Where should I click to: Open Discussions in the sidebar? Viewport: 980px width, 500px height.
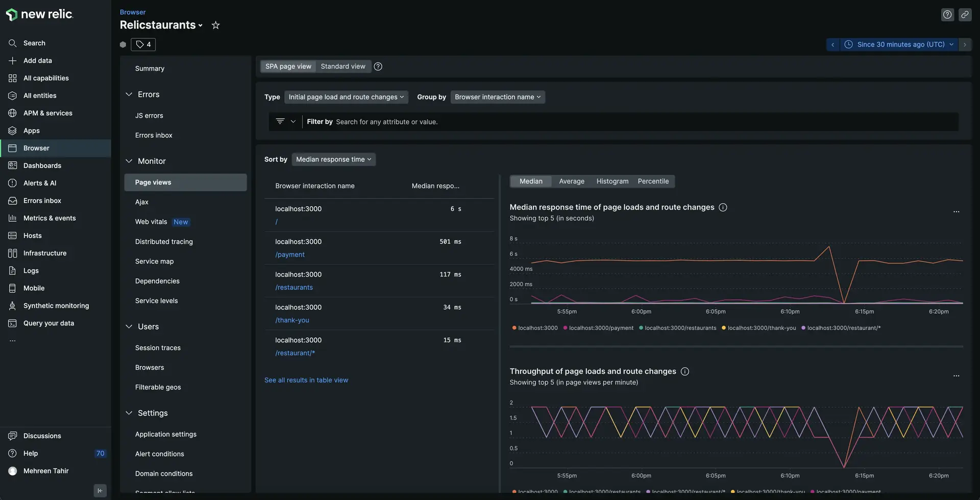[x=42, y=436]
